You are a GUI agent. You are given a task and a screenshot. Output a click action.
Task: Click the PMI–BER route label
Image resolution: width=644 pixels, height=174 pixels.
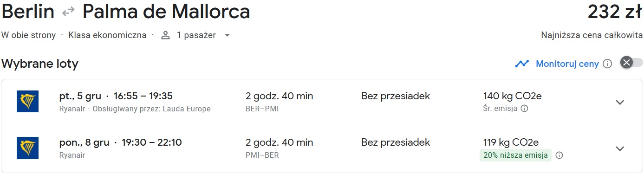[x=262, y=155]
